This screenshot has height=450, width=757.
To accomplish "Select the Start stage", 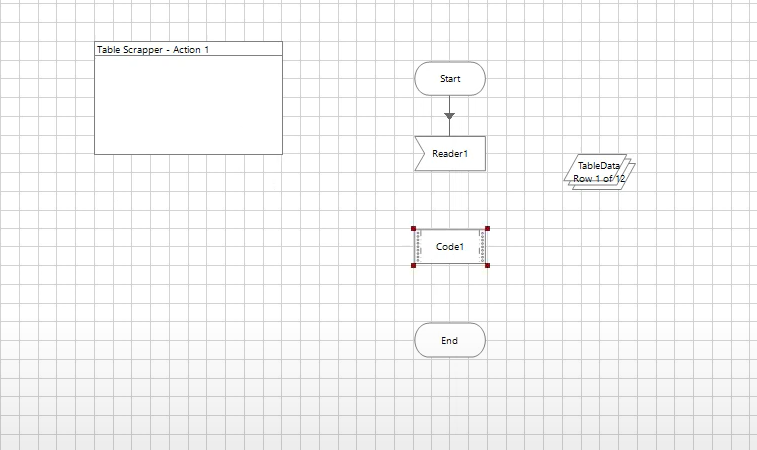I will (450, 79).
